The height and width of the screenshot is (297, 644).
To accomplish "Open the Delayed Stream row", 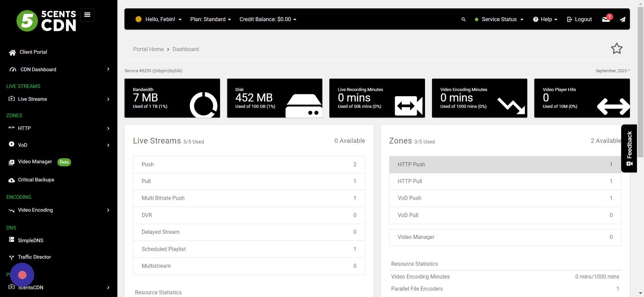I will click(249, 232).
